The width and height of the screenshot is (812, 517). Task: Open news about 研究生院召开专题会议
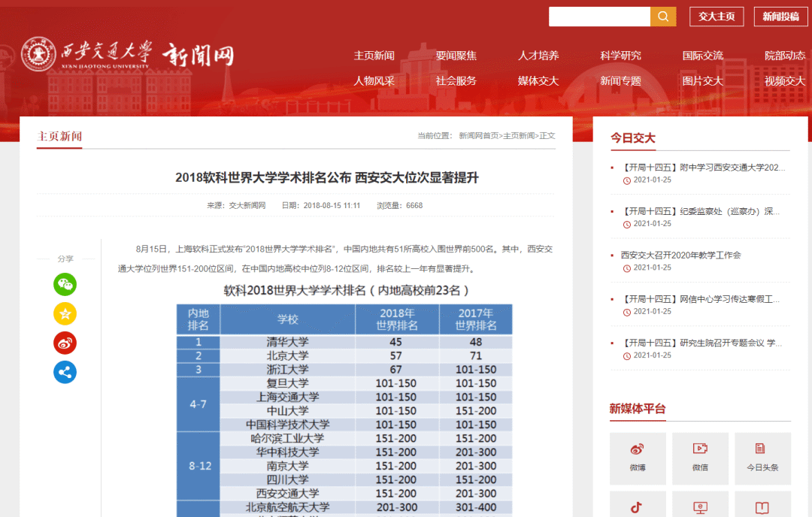701,343
